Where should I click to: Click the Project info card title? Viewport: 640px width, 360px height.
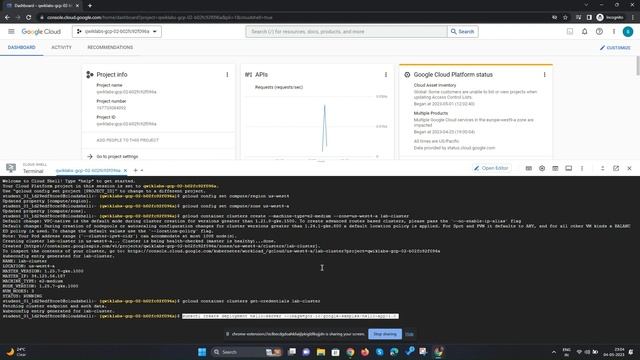pyautogui.click(x=112, y=75)
